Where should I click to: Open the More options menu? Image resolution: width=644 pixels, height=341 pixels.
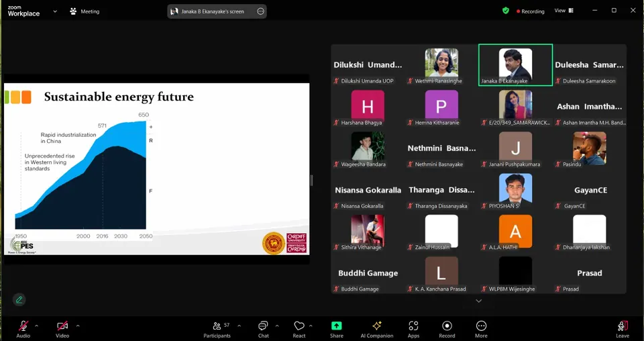[x=481, y=329]
